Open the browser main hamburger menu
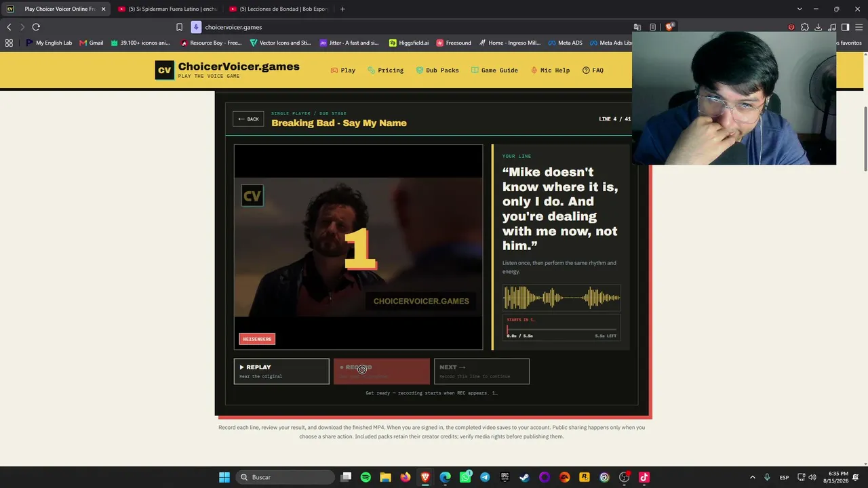 (x=859, y=27)
